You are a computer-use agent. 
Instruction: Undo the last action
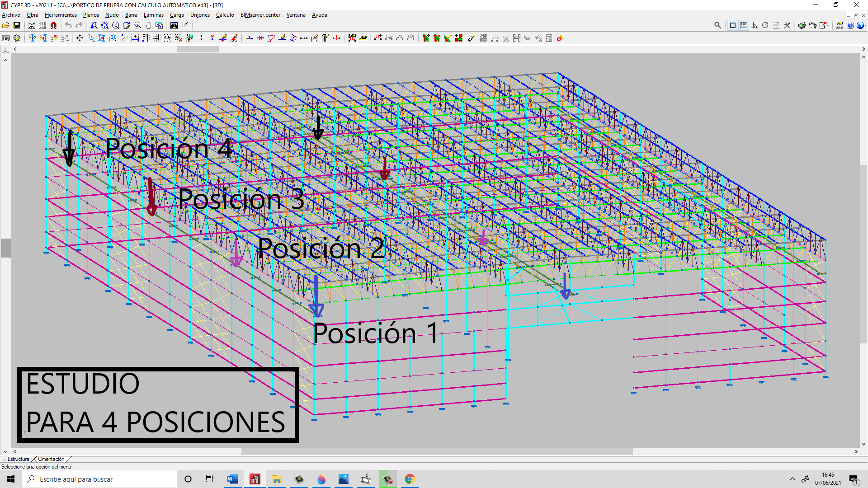pyautogui.click(x=69, y=25)
